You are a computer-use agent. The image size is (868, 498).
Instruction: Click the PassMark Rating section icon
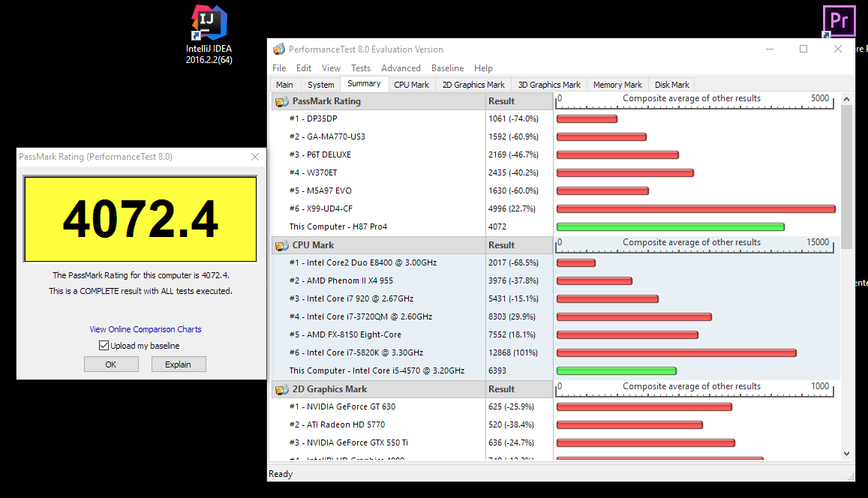[x=282, y=101]
